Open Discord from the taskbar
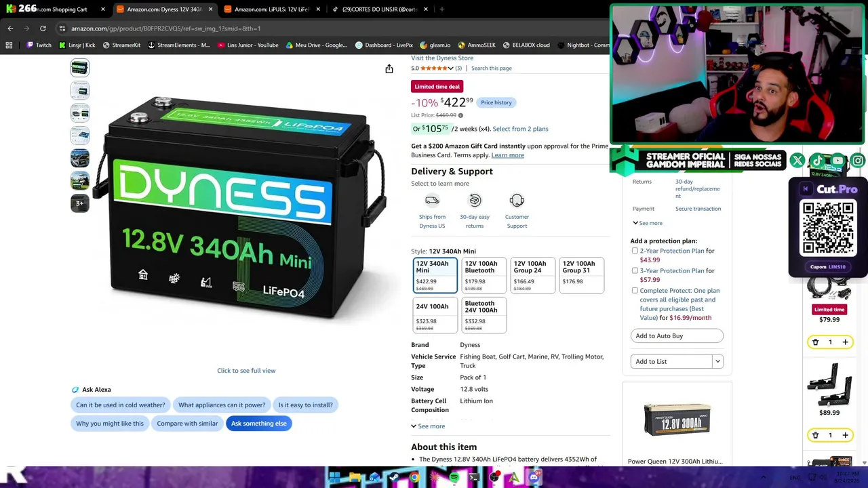Screen dimensions: 868x488 point(534,478)
